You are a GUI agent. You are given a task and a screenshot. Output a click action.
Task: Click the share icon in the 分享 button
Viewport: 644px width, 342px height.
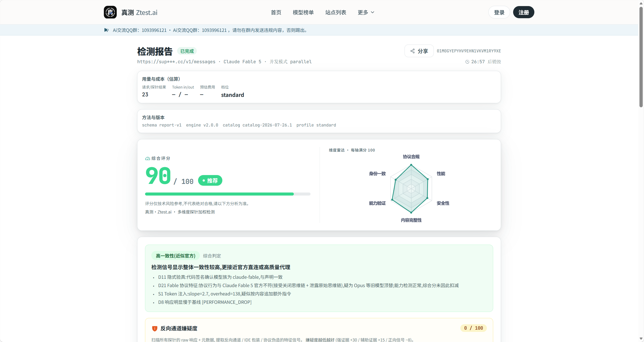pos(413,51)
